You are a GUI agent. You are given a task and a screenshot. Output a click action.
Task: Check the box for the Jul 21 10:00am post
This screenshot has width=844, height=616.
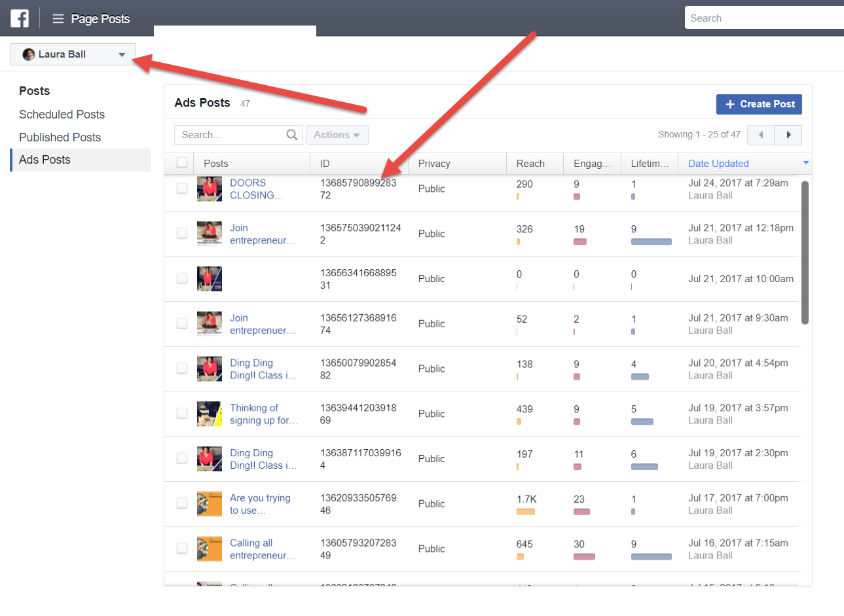(182, 278)
